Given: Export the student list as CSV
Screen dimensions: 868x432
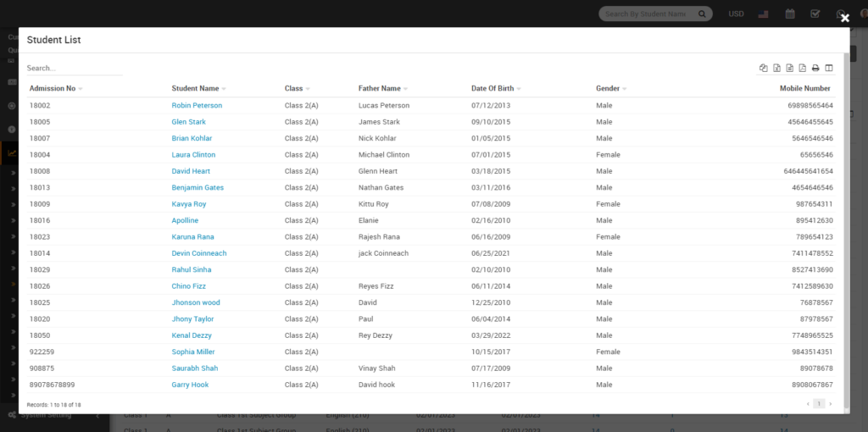Looking at the screenshot, I should pos(789,68).
